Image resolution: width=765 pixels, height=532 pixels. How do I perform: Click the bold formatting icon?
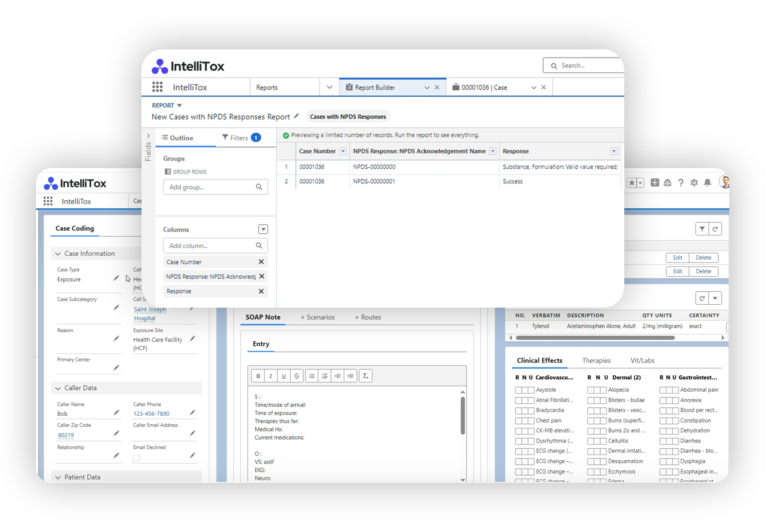(258, 376)
